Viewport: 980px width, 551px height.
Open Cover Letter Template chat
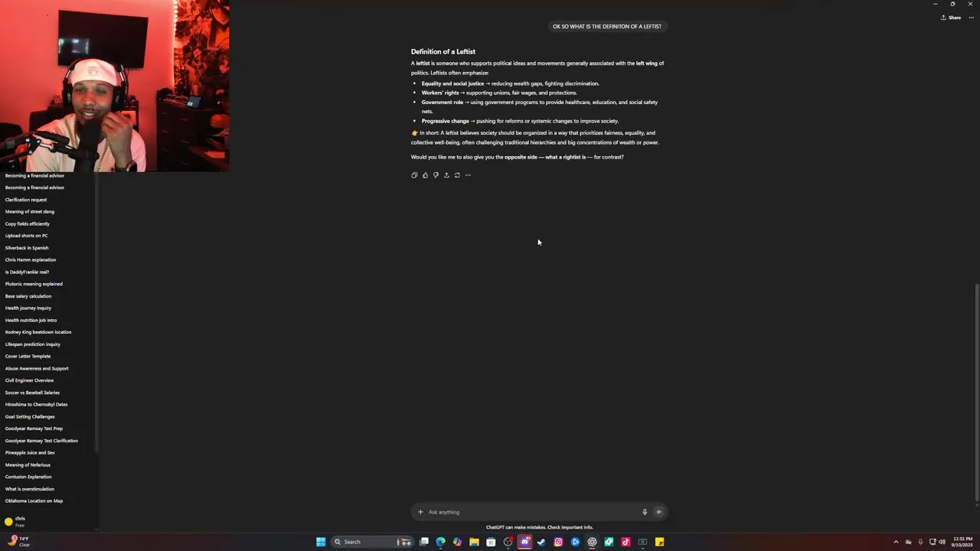(28, 356)
